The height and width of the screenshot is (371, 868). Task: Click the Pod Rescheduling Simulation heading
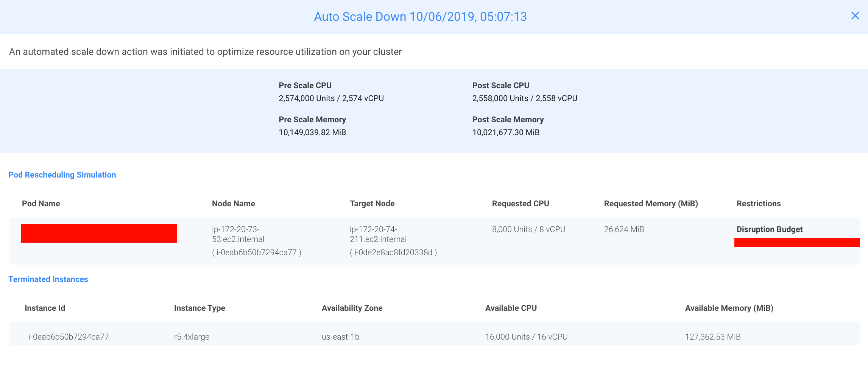[62, 175]
